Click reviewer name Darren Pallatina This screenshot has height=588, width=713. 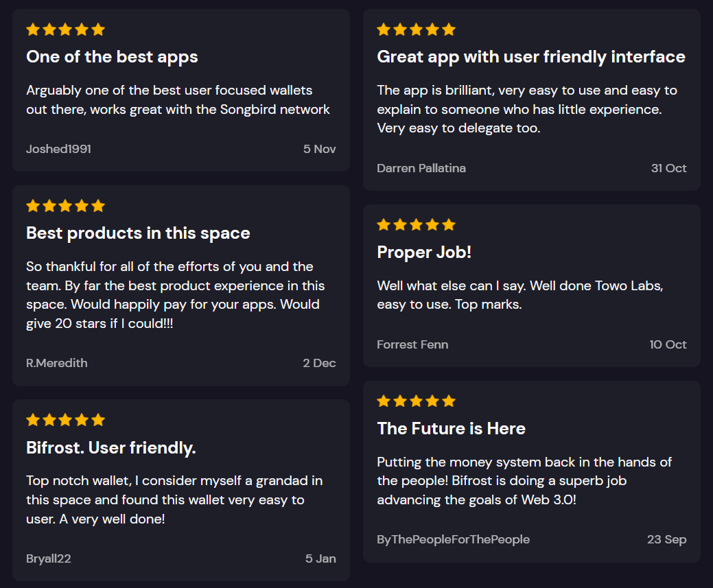pyautogui.click(x=421, y=168)
